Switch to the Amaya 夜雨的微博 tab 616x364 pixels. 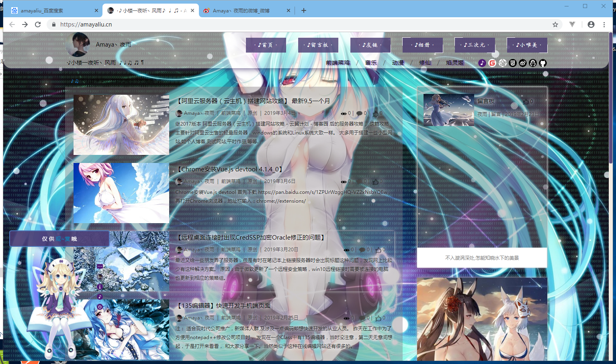click(x=246, y=10)
